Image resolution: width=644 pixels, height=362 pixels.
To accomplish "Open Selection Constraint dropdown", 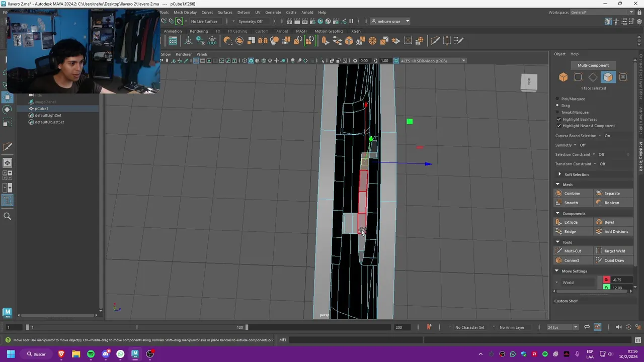I will point(594,155).
